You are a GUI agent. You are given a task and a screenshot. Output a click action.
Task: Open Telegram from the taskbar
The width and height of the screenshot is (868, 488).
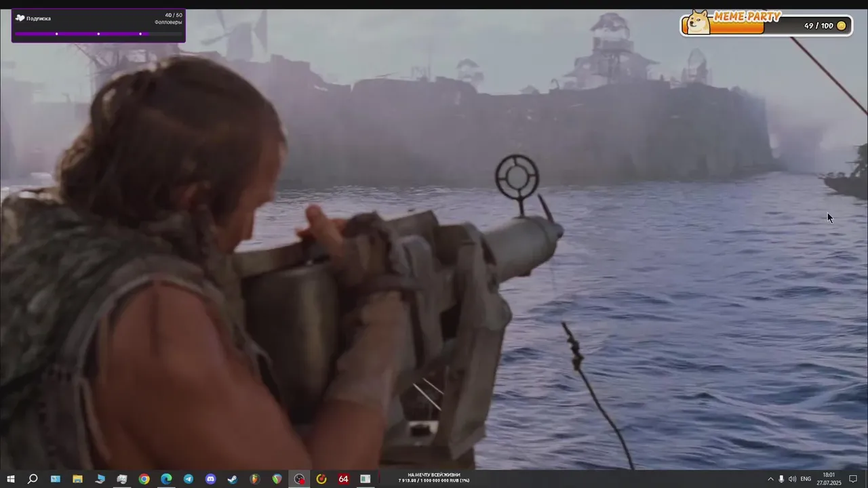[x=189, y=479]
